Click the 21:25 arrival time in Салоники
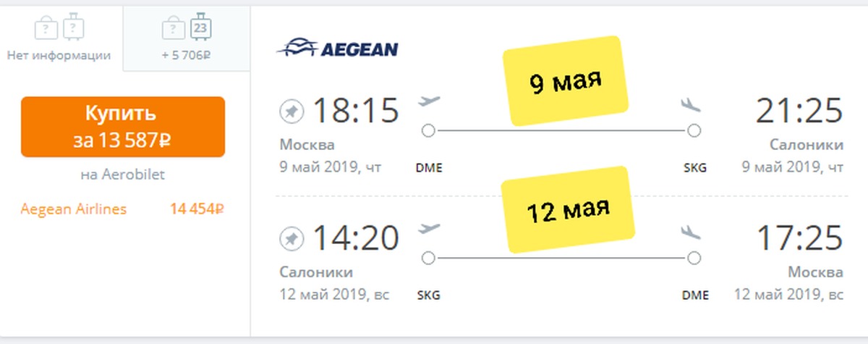868x344 pixels. click(799, 111)
